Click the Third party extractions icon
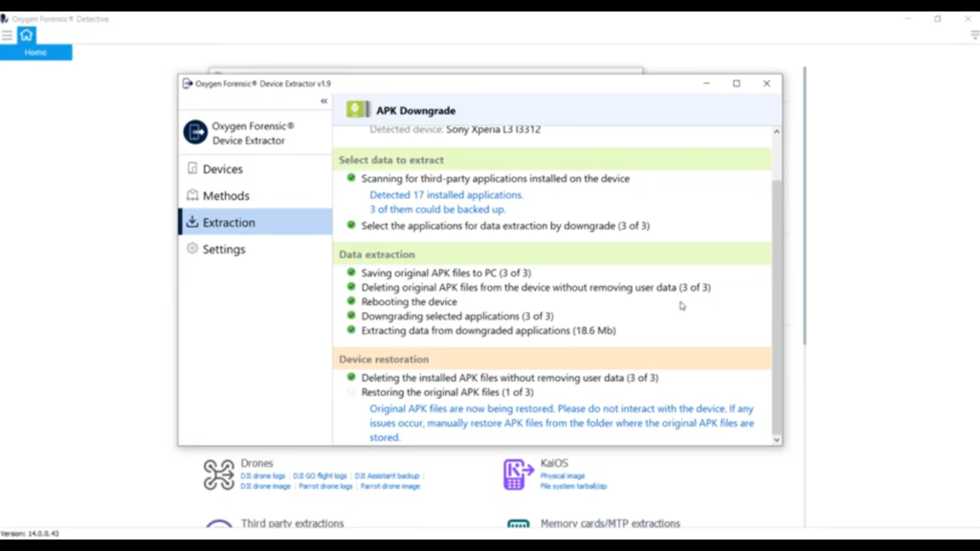 (219, 523)
